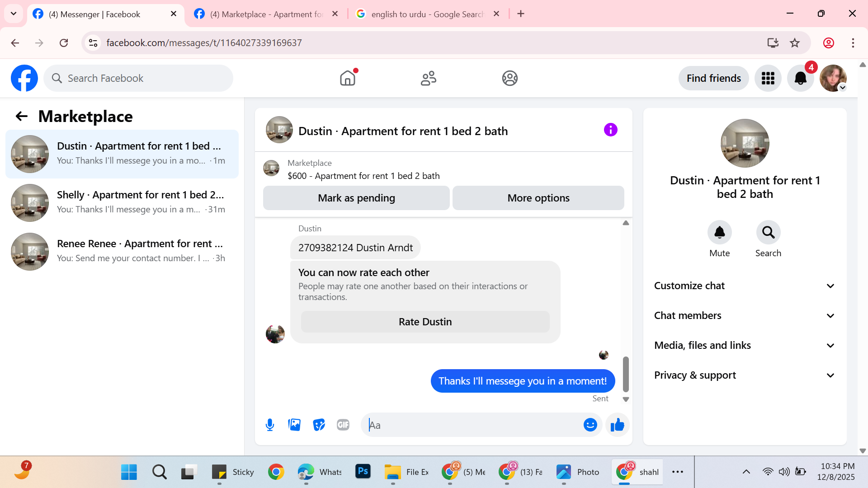Open Facebook home via the logo
The height and width of the screenshot is (488, 868).
click(24, 78)
